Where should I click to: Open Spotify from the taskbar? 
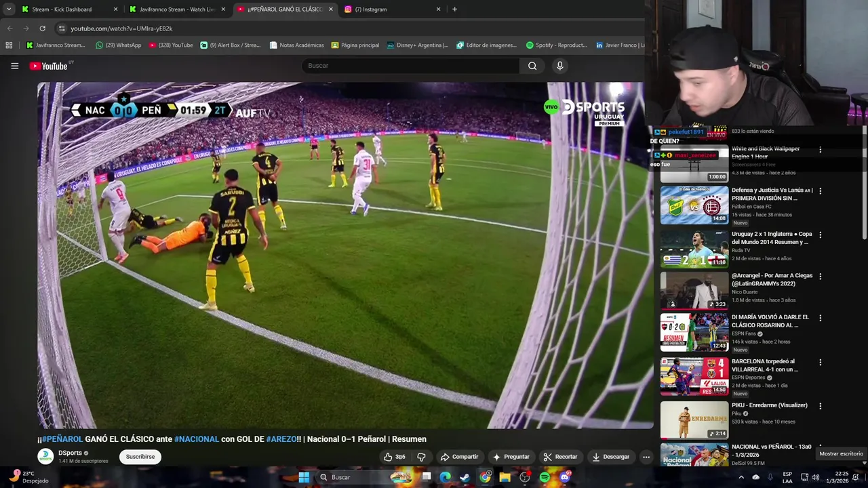[545, 477]
